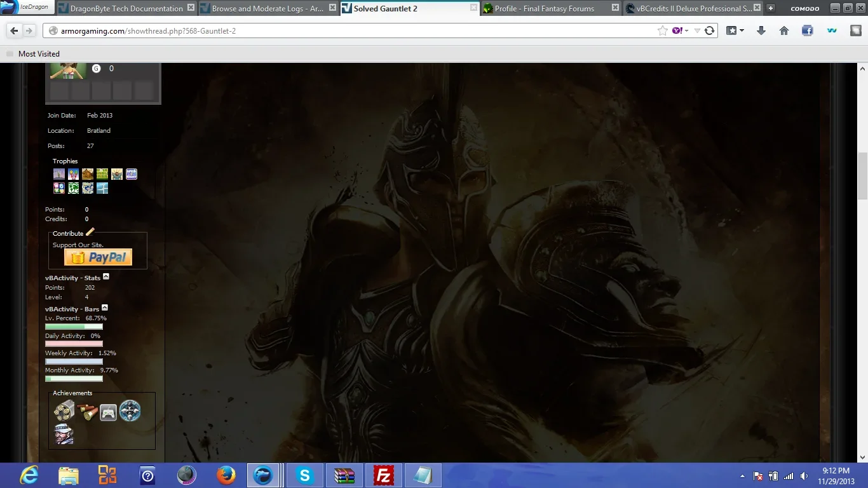The width and height of the screenshot is (868, 488).
Task: Close the DragonByte Tech Documentation tab
Action: point(191,8)
